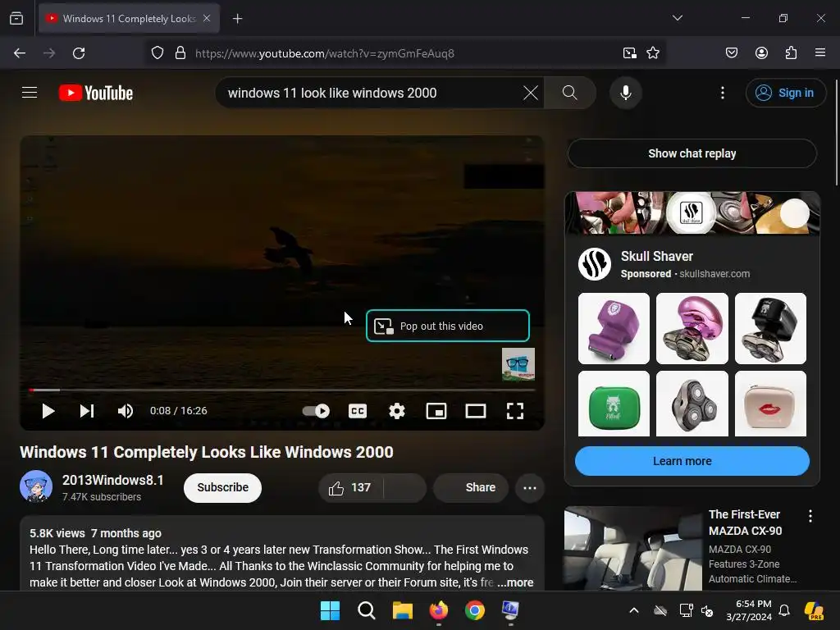Open tracking protection shield icon
840x630 pixels.
pos(157,53)
